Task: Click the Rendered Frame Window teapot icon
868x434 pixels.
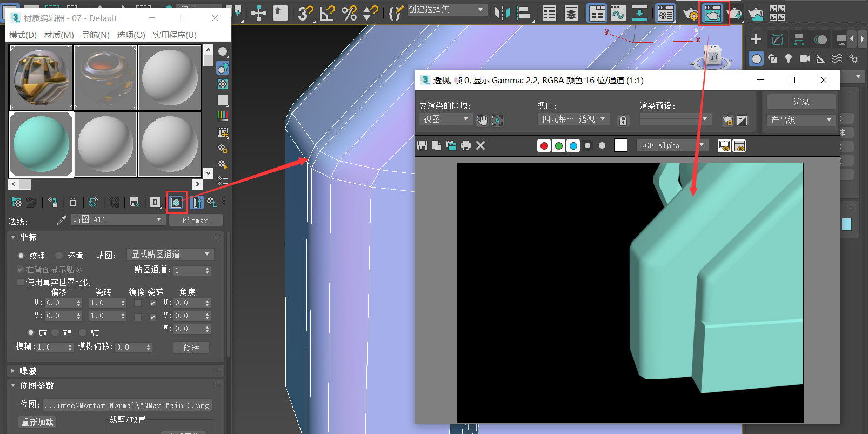Action: 712,14
